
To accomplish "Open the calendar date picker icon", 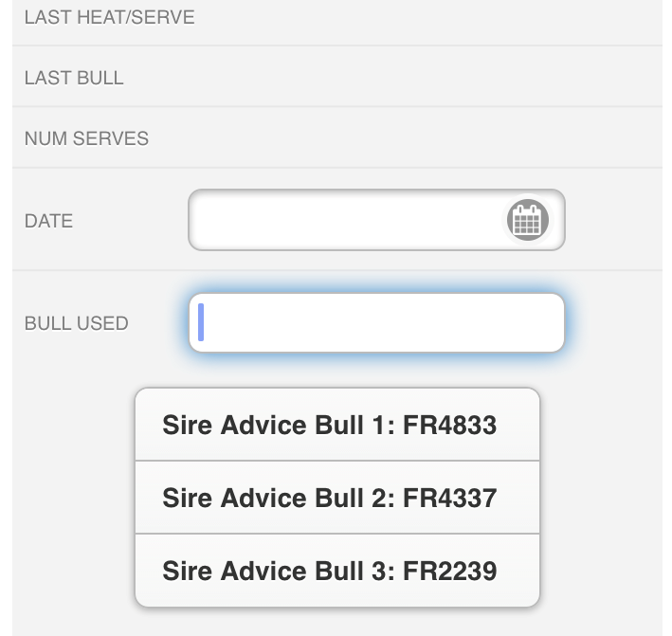I will click(528, 221).
